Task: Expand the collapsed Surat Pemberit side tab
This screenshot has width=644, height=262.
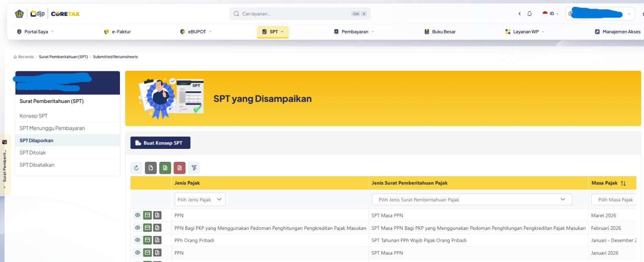Action: click(x=5, y=164)
